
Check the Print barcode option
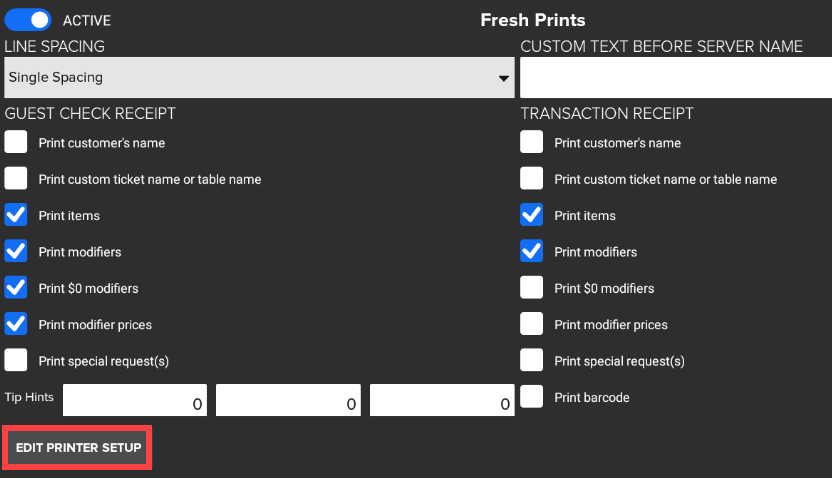coord(532,397)
